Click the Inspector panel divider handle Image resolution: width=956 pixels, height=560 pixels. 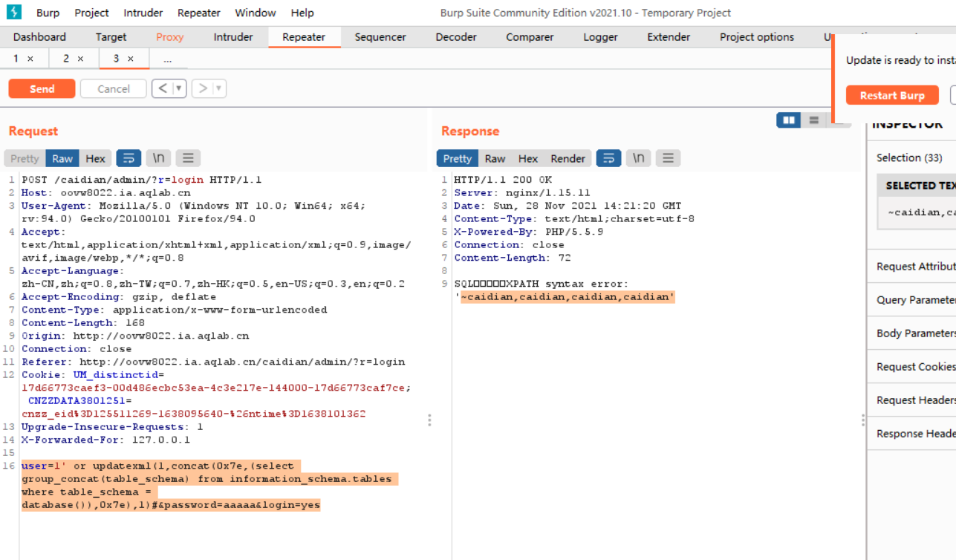[x=863, y=420]
